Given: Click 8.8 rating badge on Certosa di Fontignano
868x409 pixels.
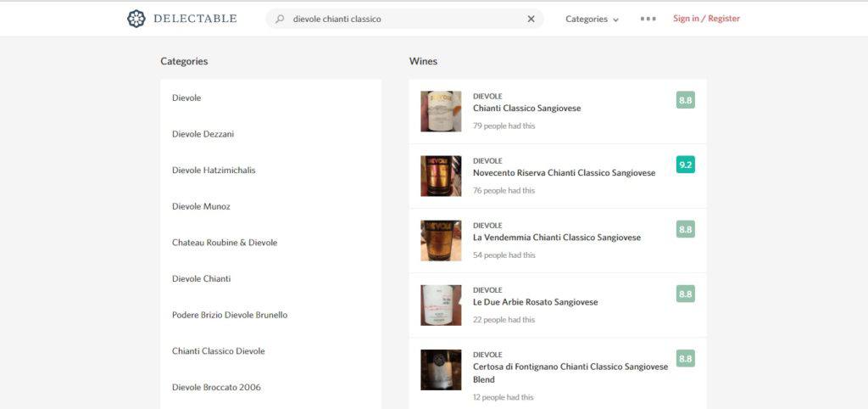Looking at the screenshot, I should (685, 358).
